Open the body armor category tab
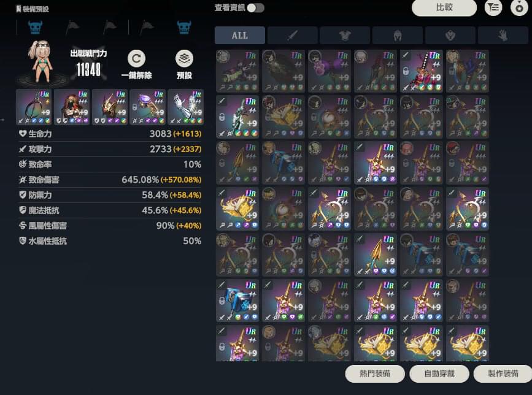Screen dimensions: 532x395 pos(345,35)
